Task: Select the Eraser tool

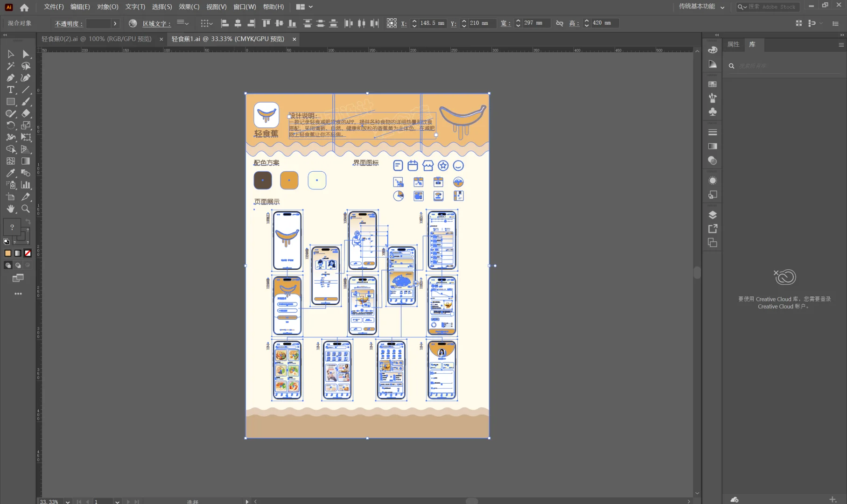Action: (x=26, y=113)
